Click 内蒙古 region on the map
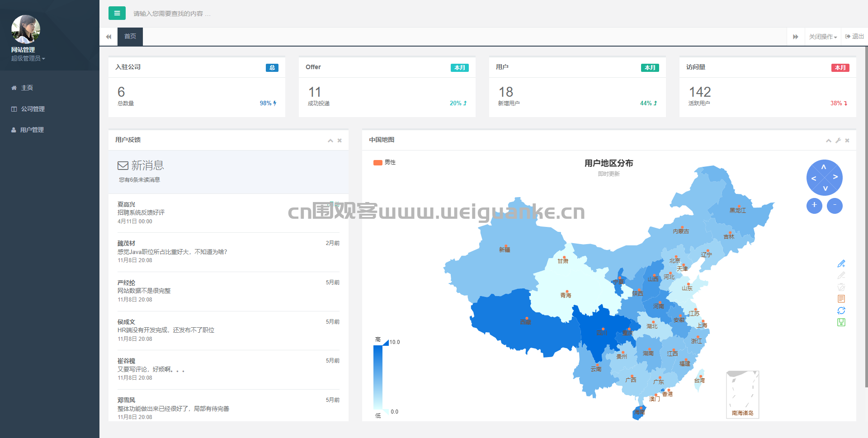 (681, 231)
